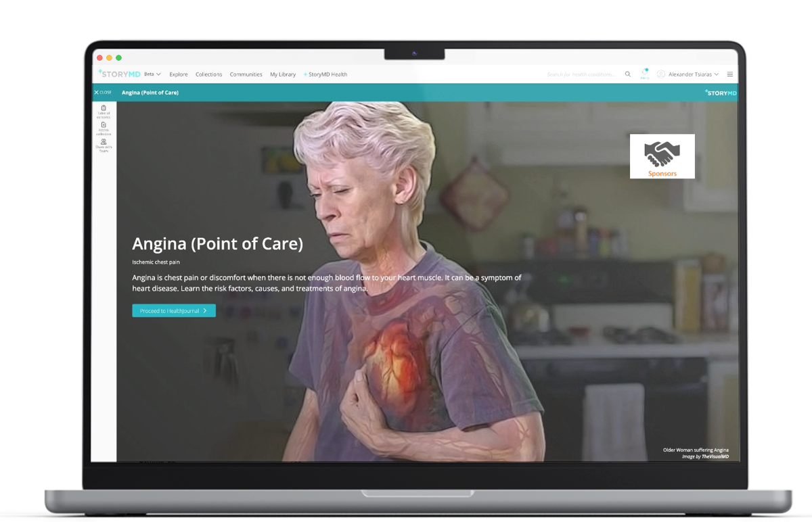Open the Explore menu item

click(179, 74)
